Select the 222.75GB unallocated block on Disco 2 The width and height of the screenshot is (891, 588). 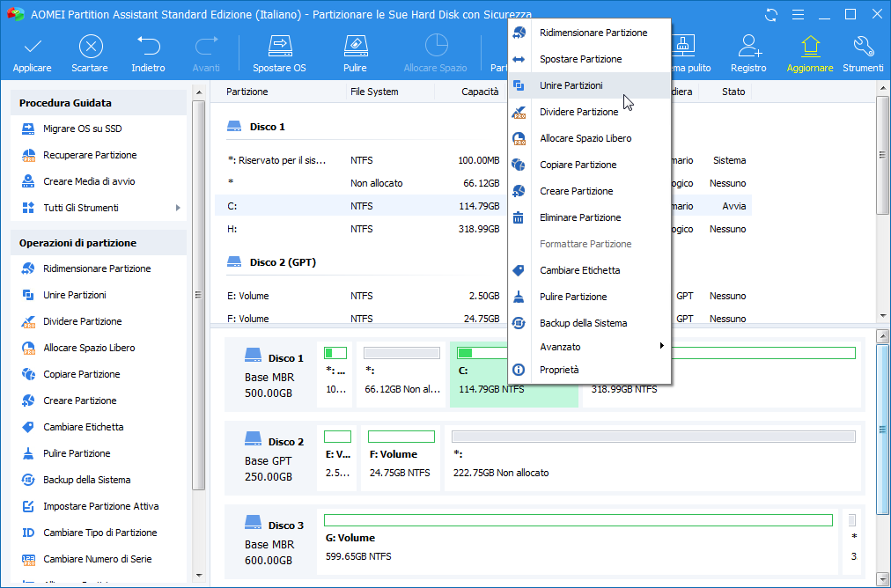pyautogui.click(x=652, y=456)
